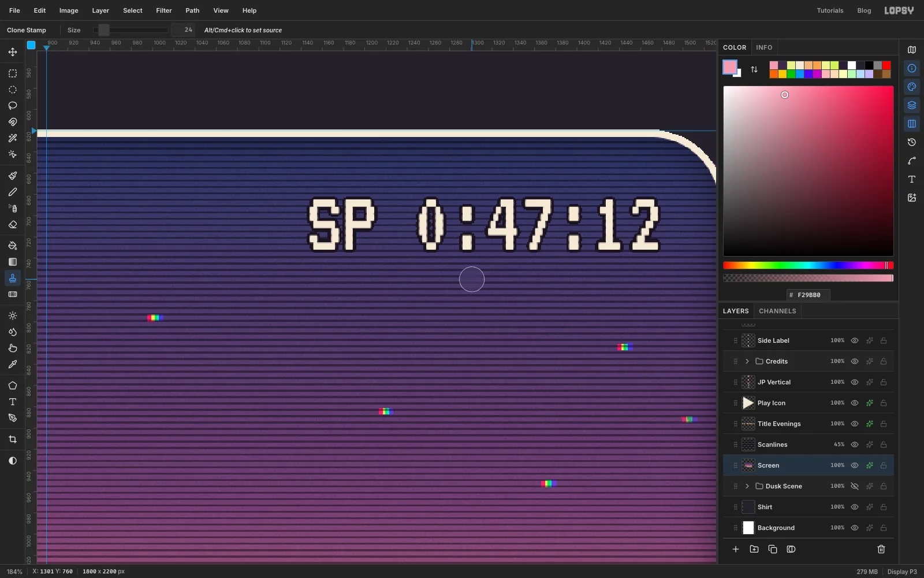Create a new layer group folder
Image resolution: width=924 pixels, height=578 pixels.
754,549
